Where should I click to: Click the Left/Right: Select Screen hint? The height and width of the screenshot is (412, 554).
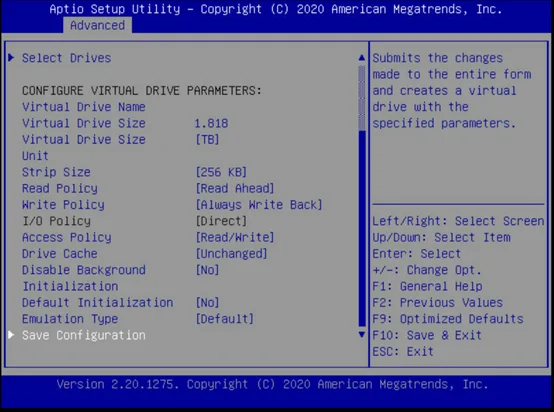click(x=459, y=221)
